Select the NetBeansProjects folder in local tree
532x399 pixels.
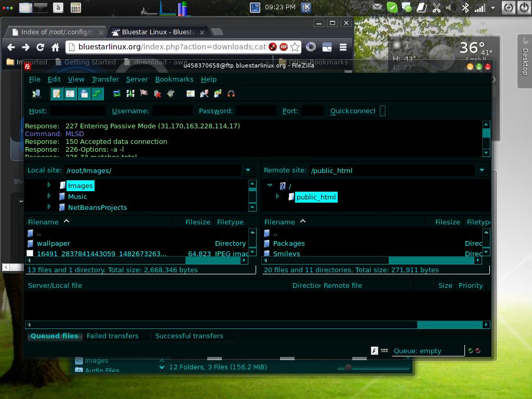click(x=97, y=208)
